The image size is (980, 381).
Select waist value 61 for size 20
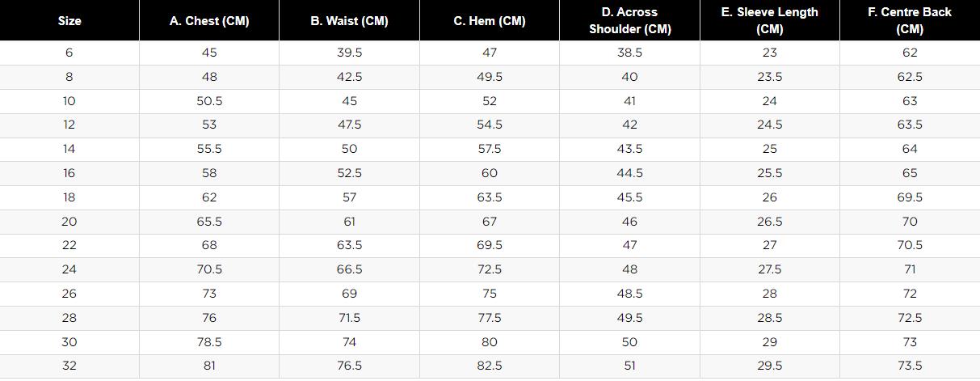349,222
